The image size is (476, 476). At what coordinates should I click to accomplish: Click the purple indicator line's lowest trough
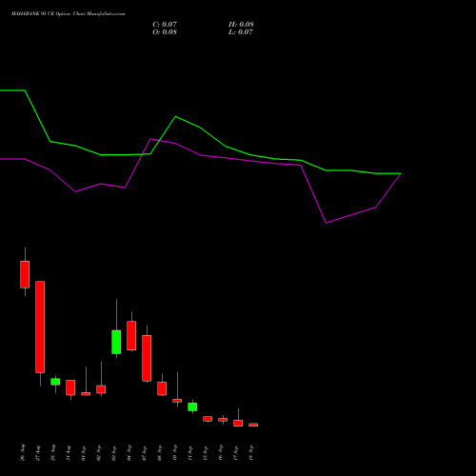326,223
